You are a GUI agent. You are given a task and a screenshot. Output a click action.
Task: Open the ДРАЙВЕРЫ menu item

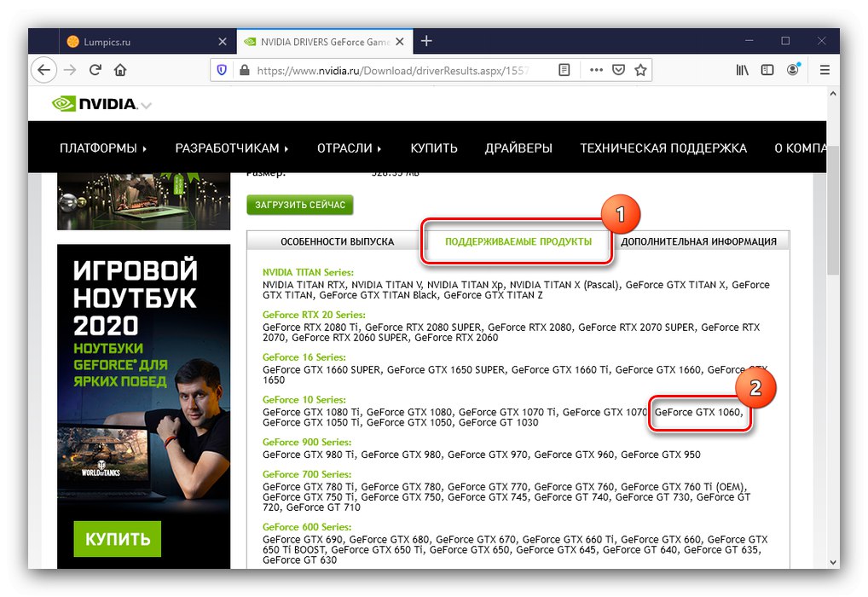click(518, 148)
